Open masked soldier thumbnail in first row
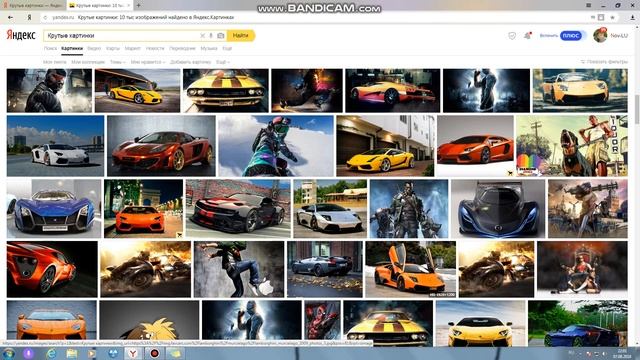 click(49, 91)
